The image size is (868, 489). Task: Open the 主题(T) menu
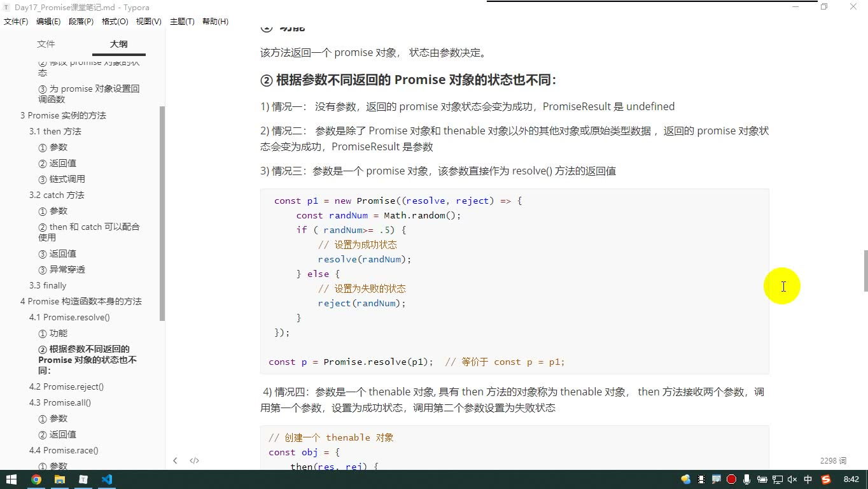pyautogui.click(x=181, y=22)
